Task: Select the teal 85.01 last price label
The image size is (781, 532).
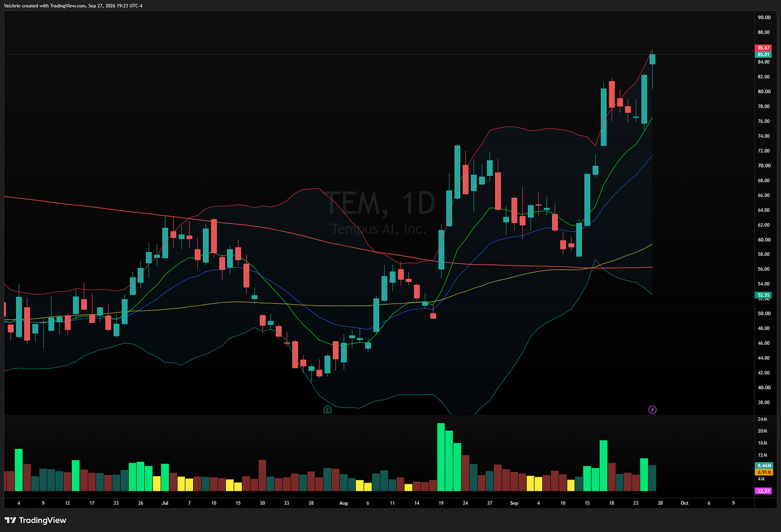Action: [x=764, y=54]
